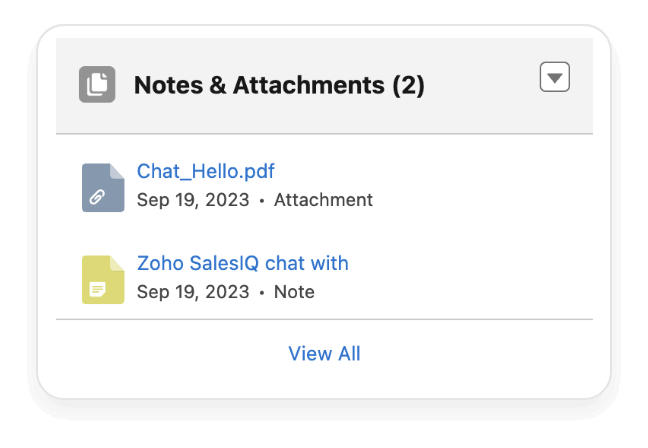Click the bullet separator before Attachment

[x=262, y=201]
